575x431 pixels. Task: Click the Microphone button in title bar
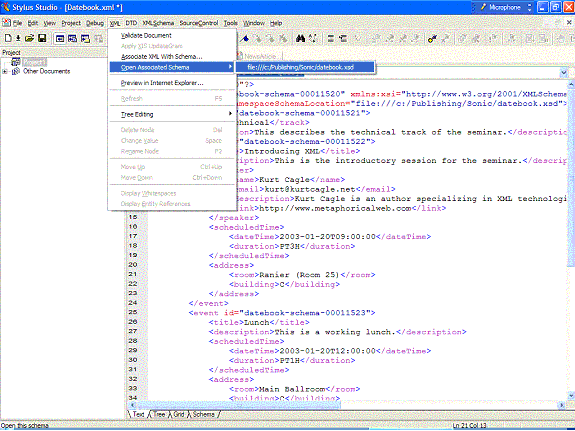[502, 7]
